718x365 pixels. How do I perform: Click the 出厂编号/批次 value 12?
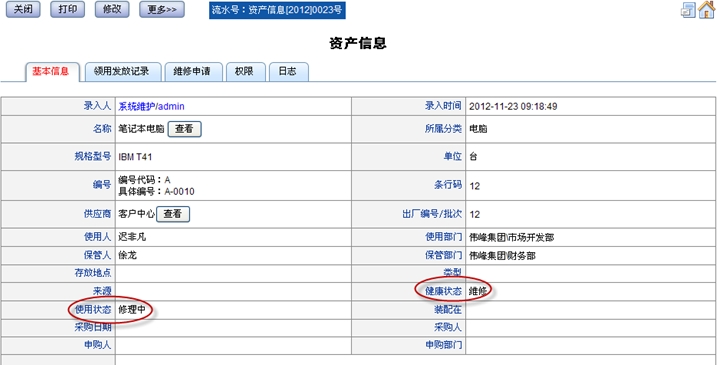click(x=474, y=214)
